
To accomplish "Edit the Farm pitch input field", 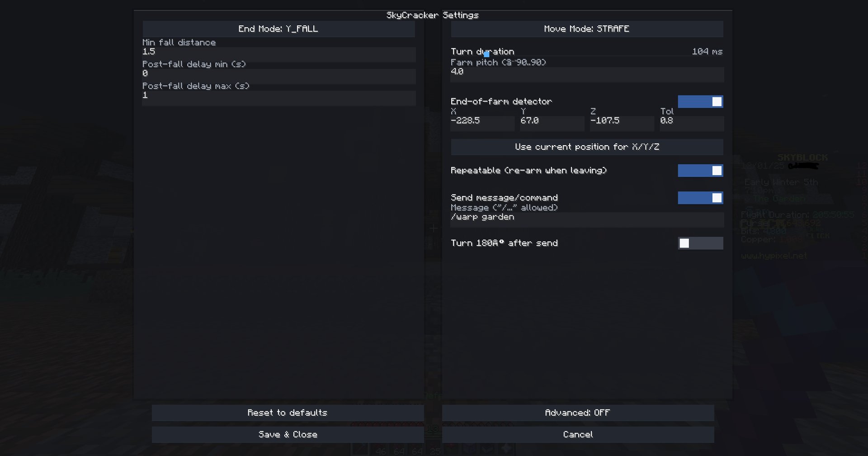I will click(587, 74).
